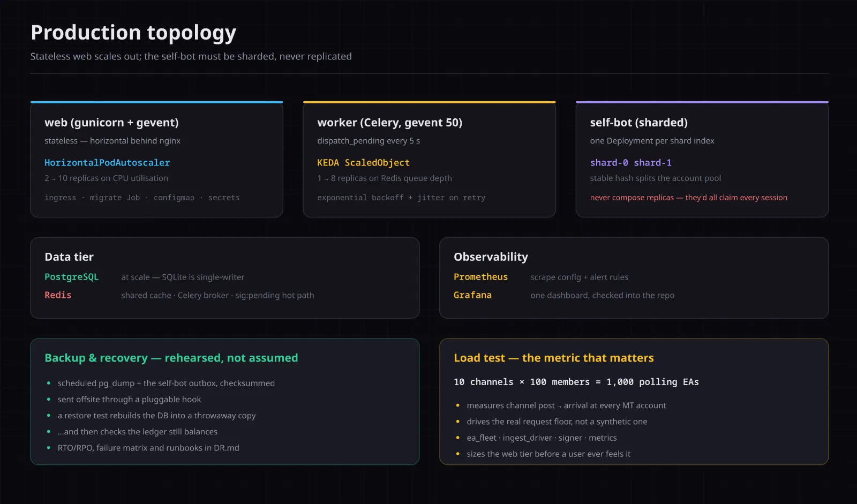Click 'ea_fleet · ingest_driver · signer · metrics' bullet
The height and width of the screenshot is (504, 857).
(542, 438)
